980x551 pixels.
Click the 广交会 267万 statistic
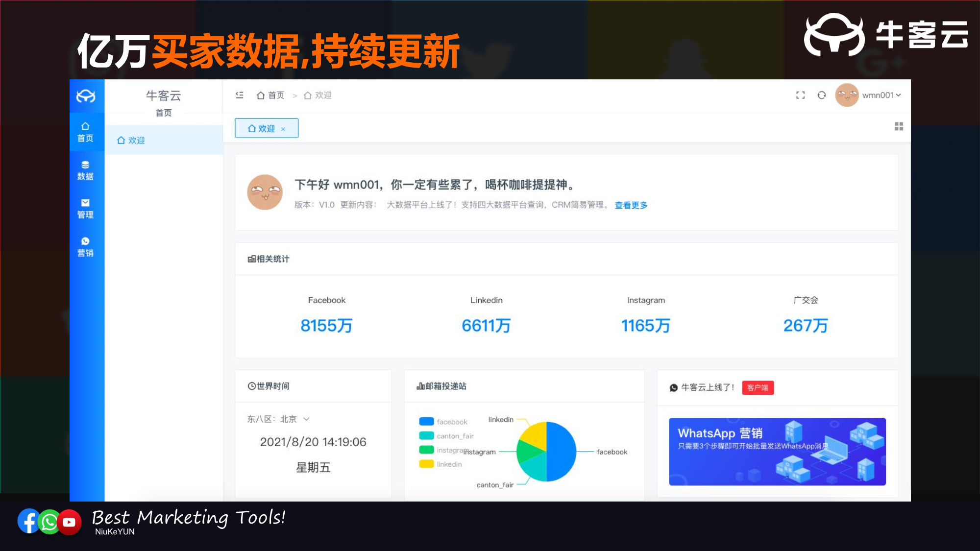click(x=806, y=315)
